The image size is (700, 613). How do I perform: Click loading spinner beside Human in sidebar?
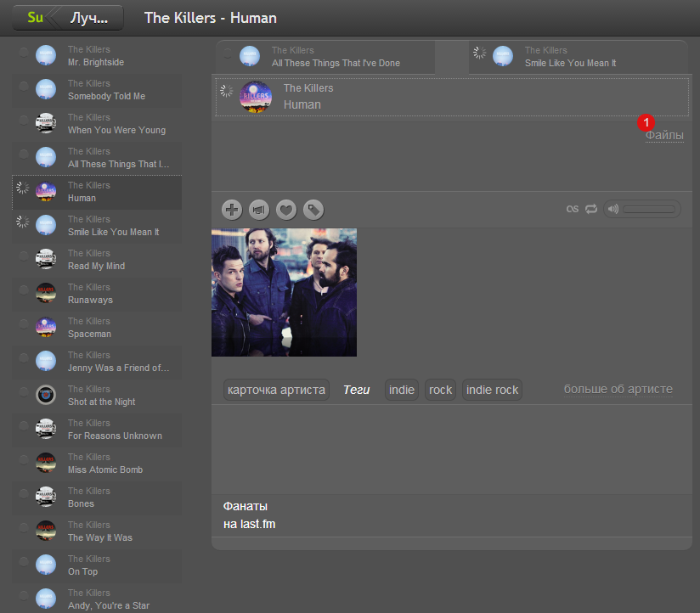(23, 188)
